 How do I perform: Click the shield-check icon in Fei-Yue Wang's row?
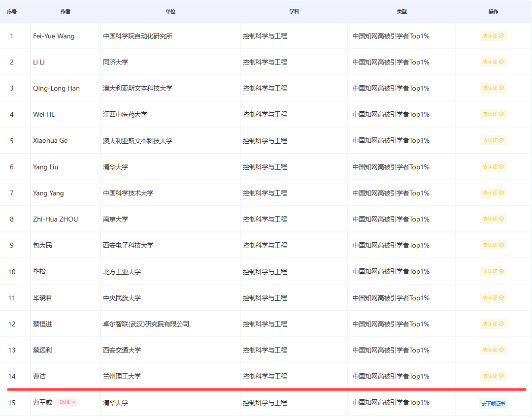click(x=501, y=36)
